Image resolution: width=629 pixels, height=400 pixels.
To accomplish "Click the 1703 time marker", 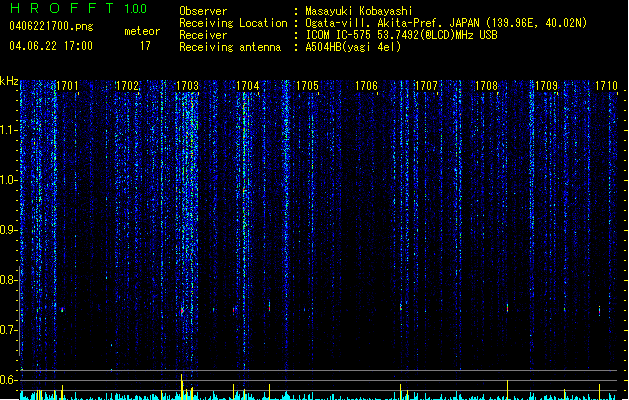I will (x=187, y=86).
